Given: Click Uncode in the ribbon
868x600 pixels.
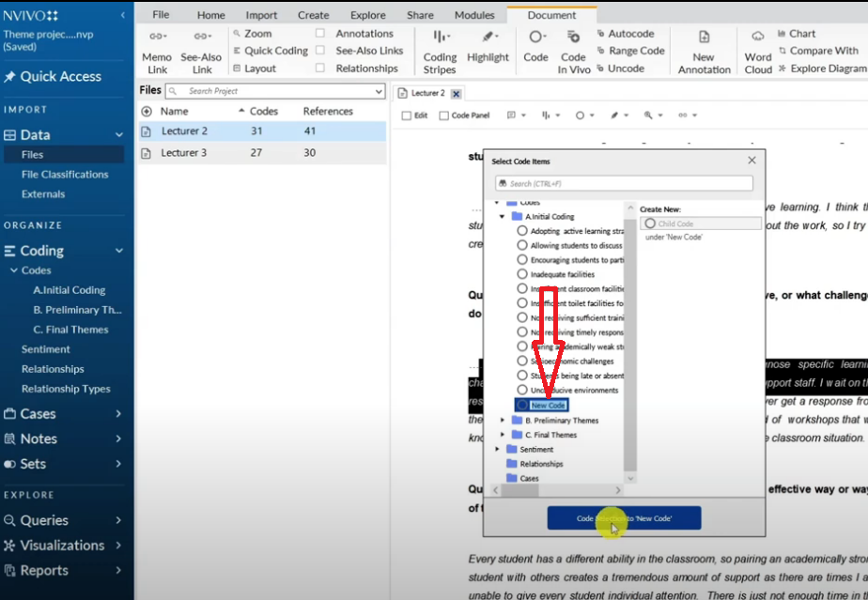Looking at the screenshot, I should [x=621, y=69].
